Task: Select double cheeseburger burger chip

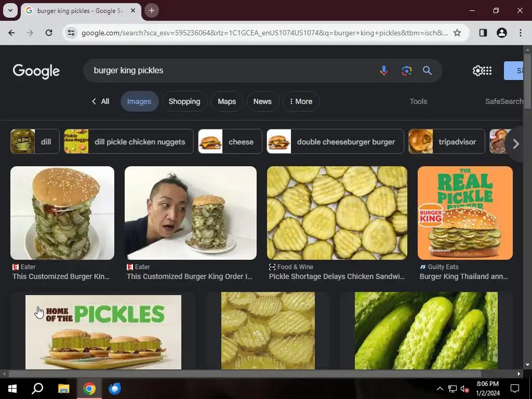Action: point(335,141)
